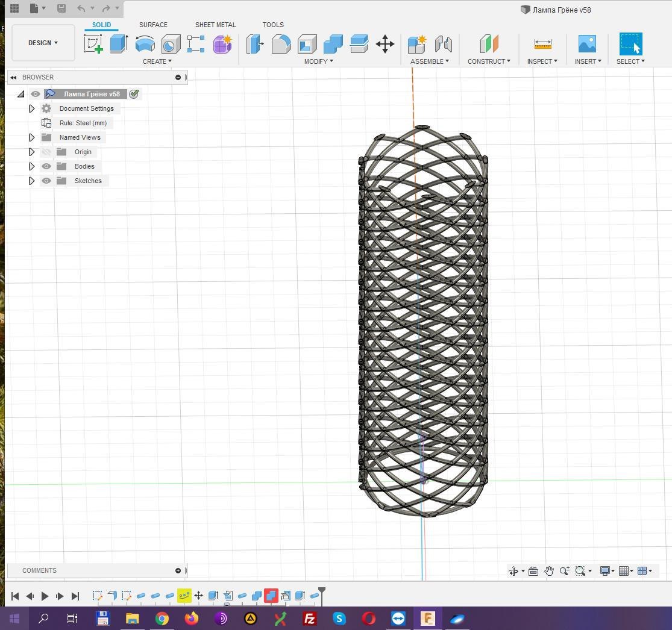Click the Redo arrow
This screenshot has height=630, width=672.
106,8
